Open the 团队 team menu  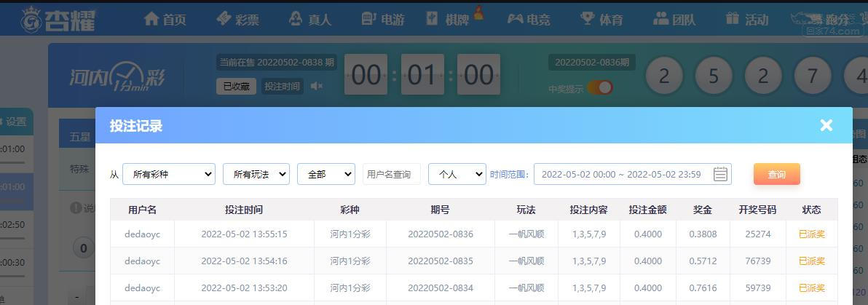click(x=674, y=20)
